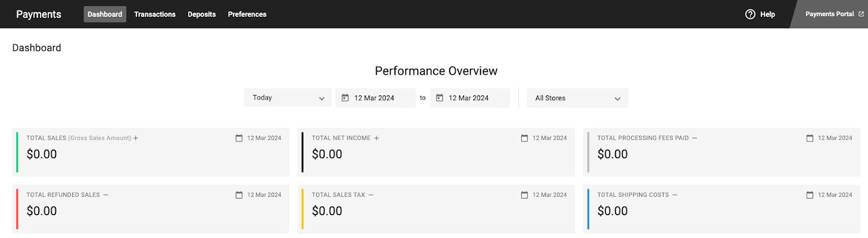868x238 pixels.
Task: Go to the Preferences tab
Action: click(247, 14)
